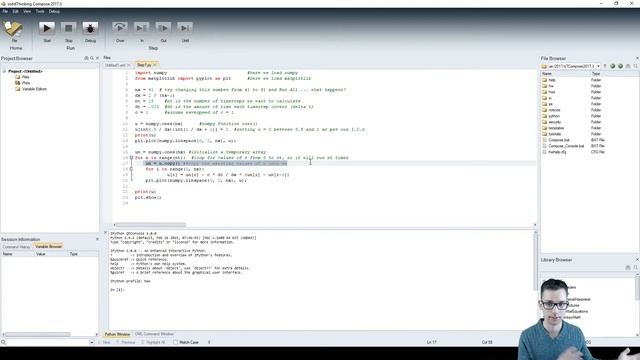Click the Step Until button
This screenshot has width=640, height=360.
coord(185,28)
